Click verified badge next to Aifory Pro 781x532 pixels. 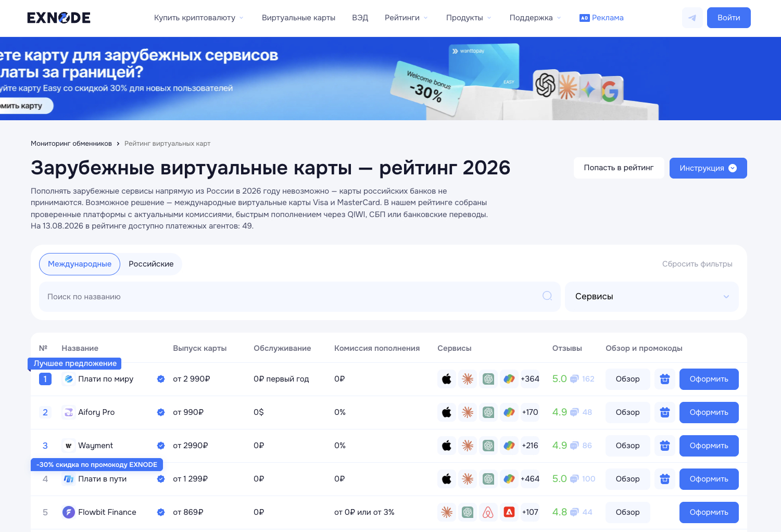pyautogui.click(x=161, y=412)
